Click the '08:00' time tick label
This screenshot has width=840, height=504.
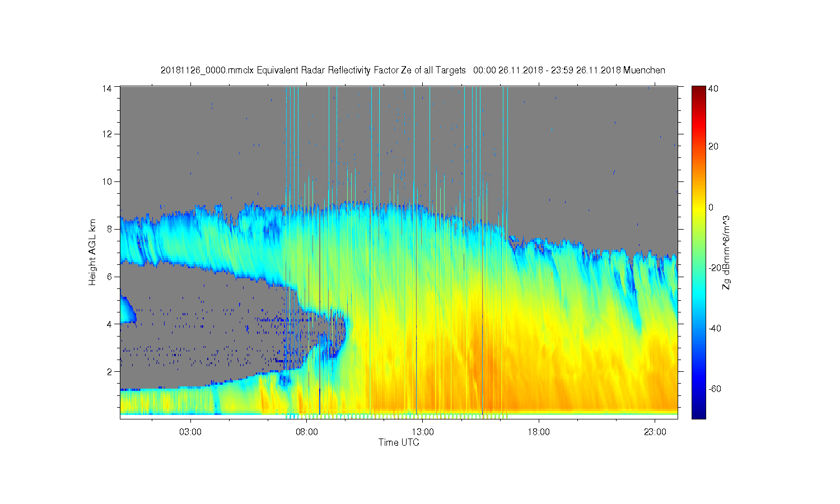(307, 432)
